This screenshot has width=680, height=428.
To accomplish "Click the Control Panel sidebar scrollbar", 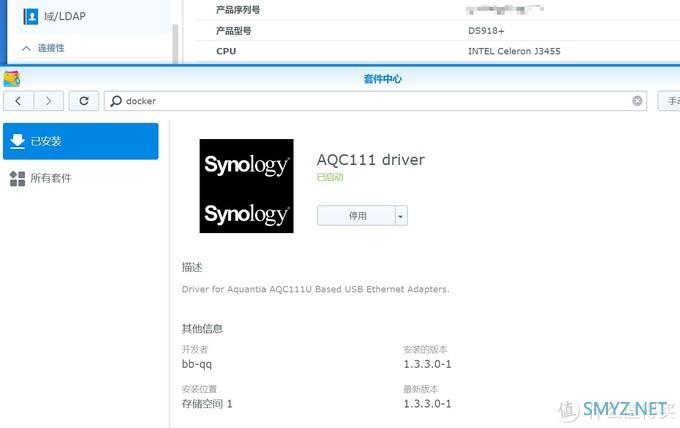I will coord(175,43).
